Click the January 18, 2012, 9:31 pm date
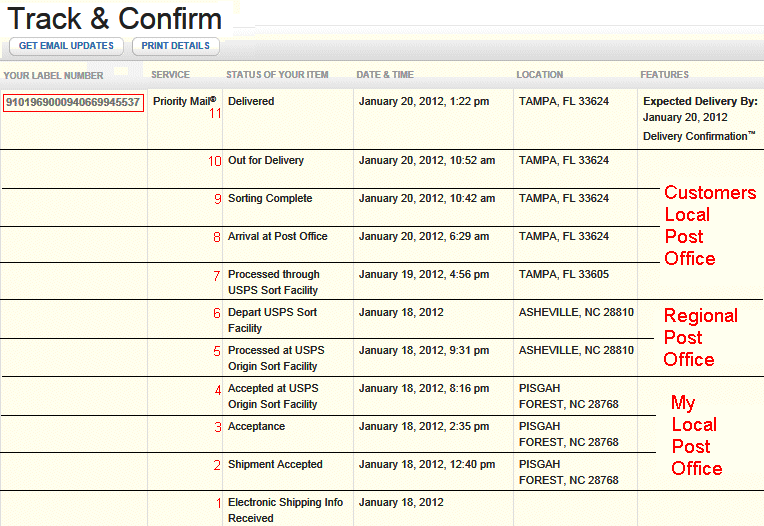Image resolution: width=764 pixels, height=526 pixels. point(424,350)
